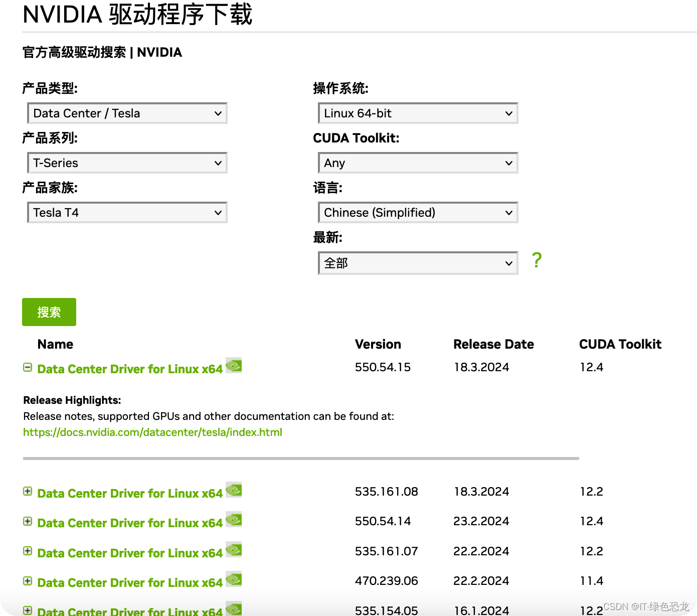Open the CUDA Toolkit dropdown set to Any
This screenshot has height=616, width=697.
tap(418, 163)
